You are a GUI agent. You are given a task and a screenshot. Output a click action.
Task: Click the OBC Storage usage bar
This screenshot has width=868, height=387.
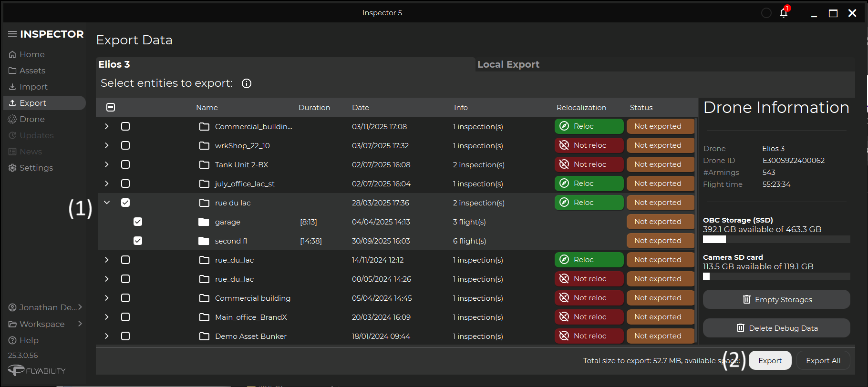click(x=776, y=239)
